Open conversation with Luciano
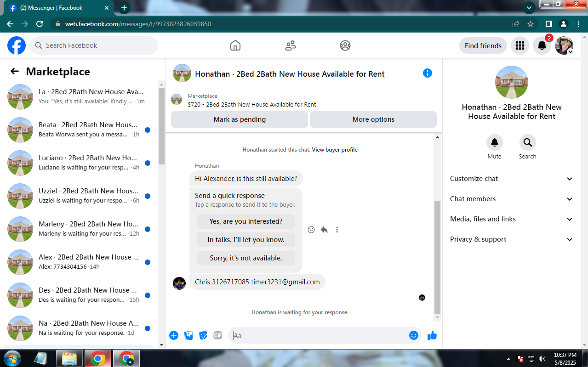 (x=79, y=163)
